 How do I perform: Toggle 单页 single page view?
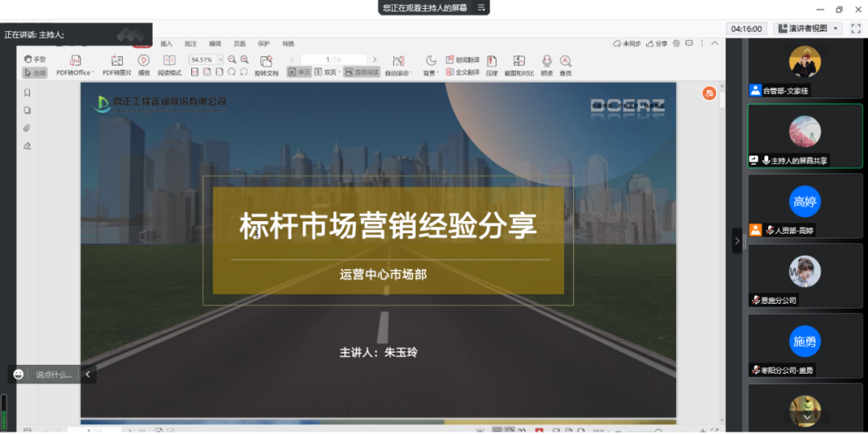tap(299, 72)
